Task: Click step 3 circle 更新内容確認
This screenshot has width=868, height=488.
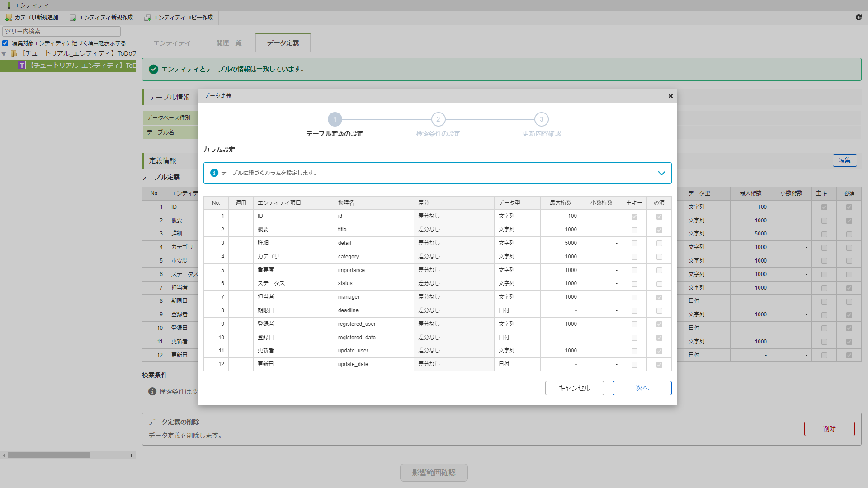Action: pyautogui.click(x=542, y=119)
